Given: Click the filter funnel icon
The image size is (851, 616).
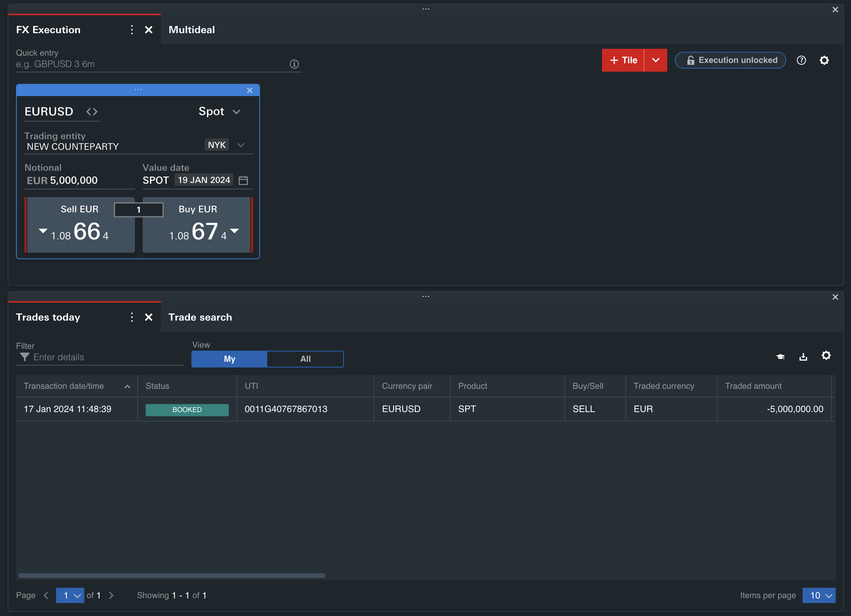Looking at the screenshot, I should tap(24, 357).
